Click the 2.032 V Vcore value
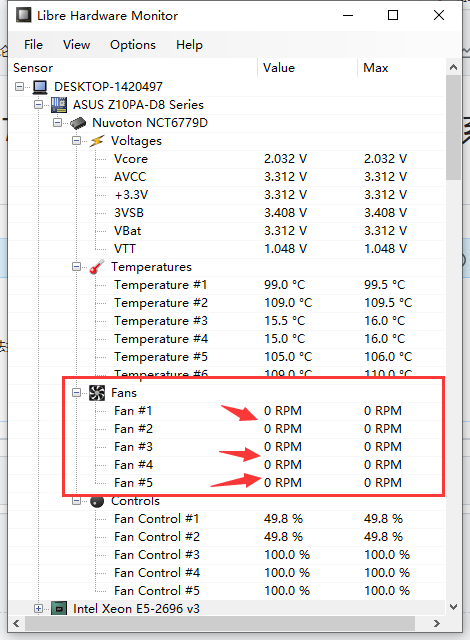470x640 pixels. pyautogui.click(x=286, y=159)
